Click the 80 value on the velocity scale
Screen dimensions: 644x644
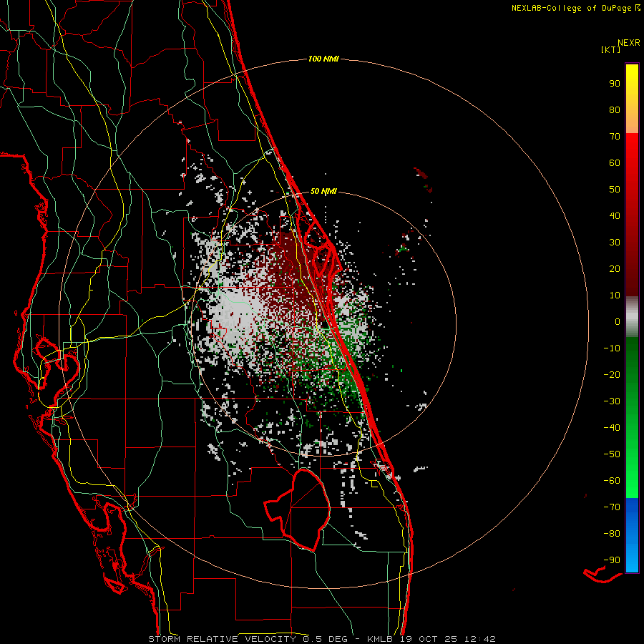coord(615,110)
